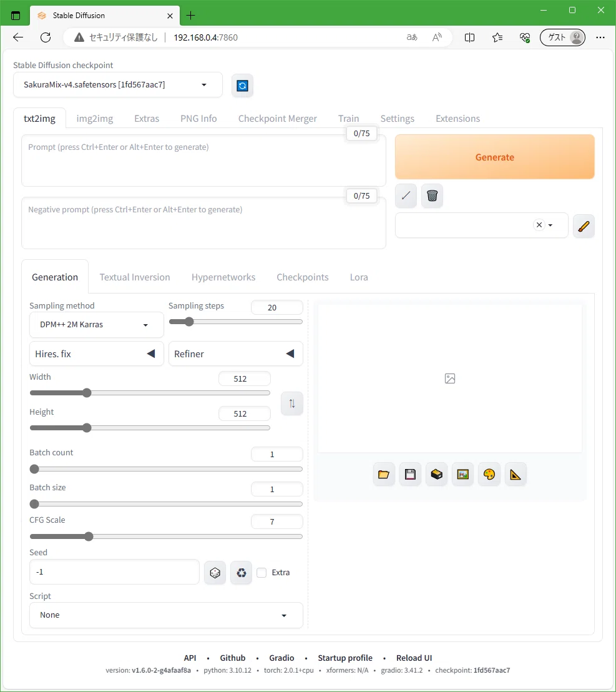Screen dimensions: 616x692
Task: Open the Startup profile link
Action: (345, 658)
